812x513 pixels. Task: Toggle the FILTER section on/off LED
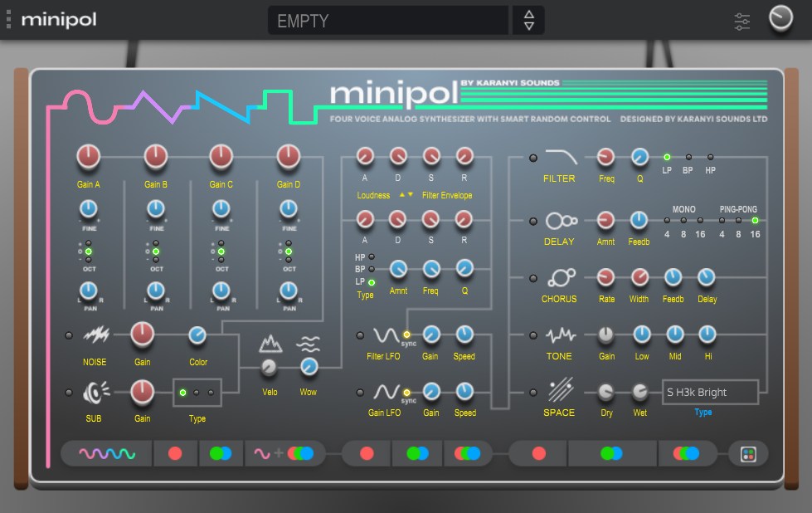[532, 158]
